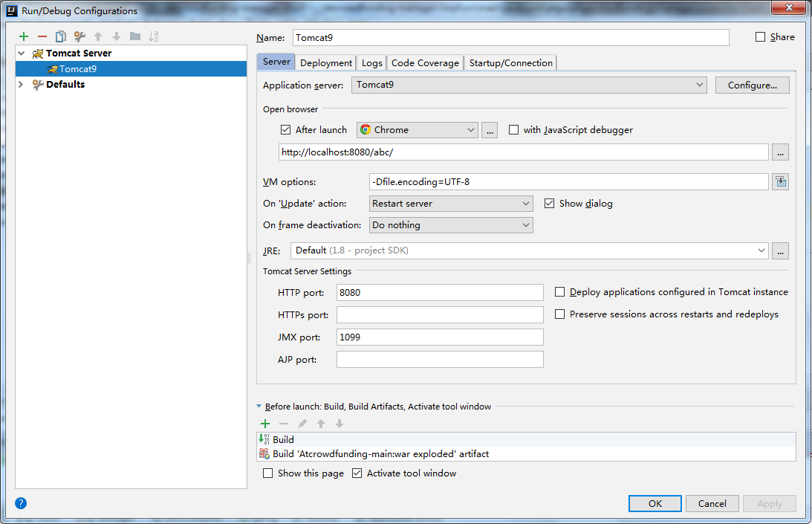This screenshot has width=812, height=524.
Task: Open the Application server dropdown
Action: tap(529, 85)
